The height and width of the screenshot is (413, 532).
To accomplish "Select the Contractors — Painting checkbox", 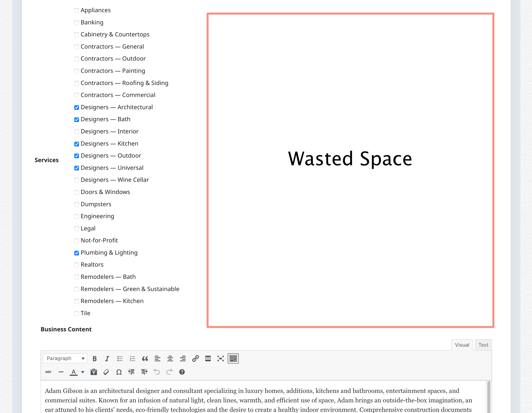I will click(x=76, y=71).
